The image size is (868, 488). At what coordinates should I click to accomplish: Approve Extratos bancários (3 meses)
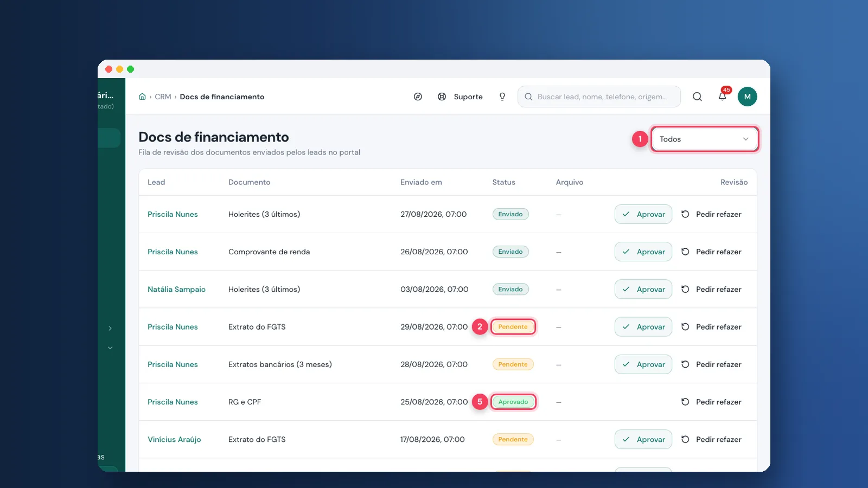643,364
